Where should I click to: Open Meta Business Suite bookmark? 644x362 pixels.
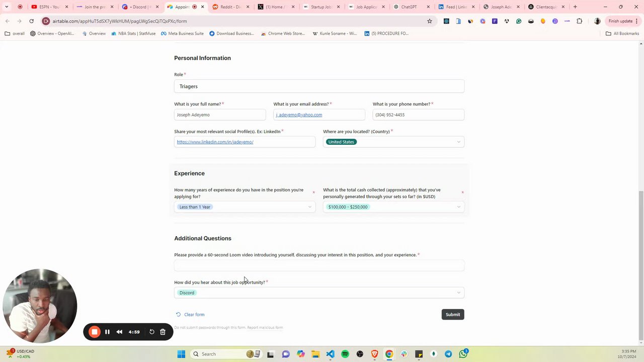tap(182, 34)
